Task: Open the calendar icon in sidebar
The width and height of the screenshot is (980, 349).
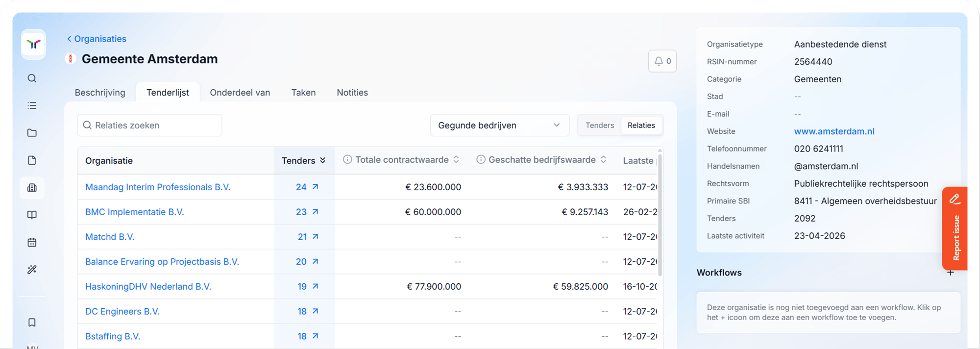Action: tap(32, 242)
